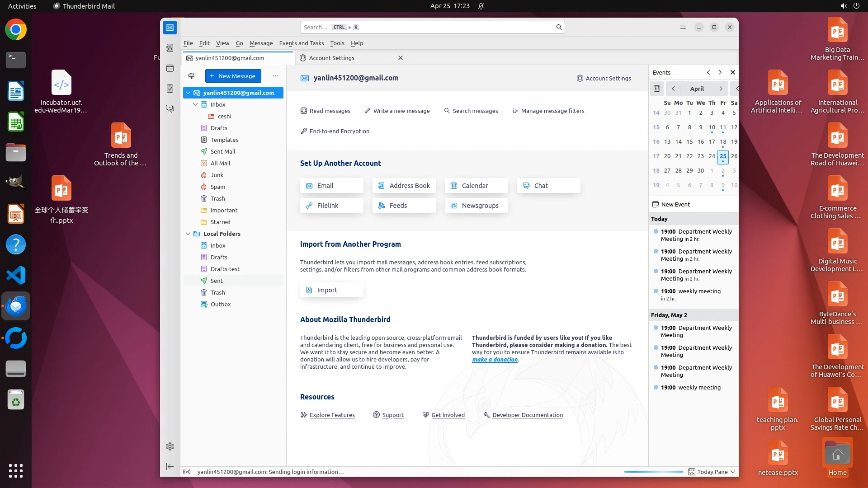Viewport: 868px width, 488px height.
Task: Open the Tasks space icon
Action: (x=170, y=89)
